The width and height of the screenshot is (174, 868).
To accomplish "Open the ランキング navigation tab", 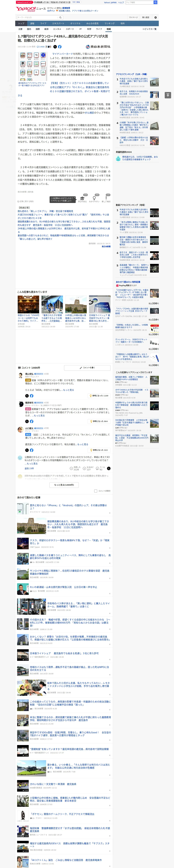I will coord(109,24).
